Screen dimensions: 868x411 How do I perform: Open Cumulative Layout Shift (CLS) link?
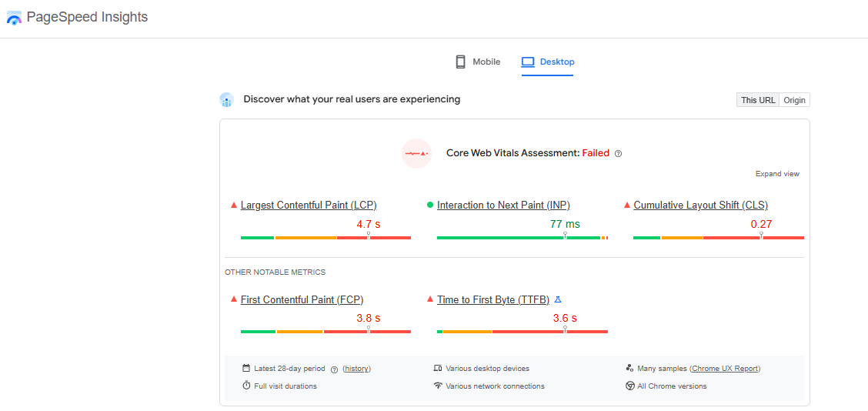(x=700, y=205)
